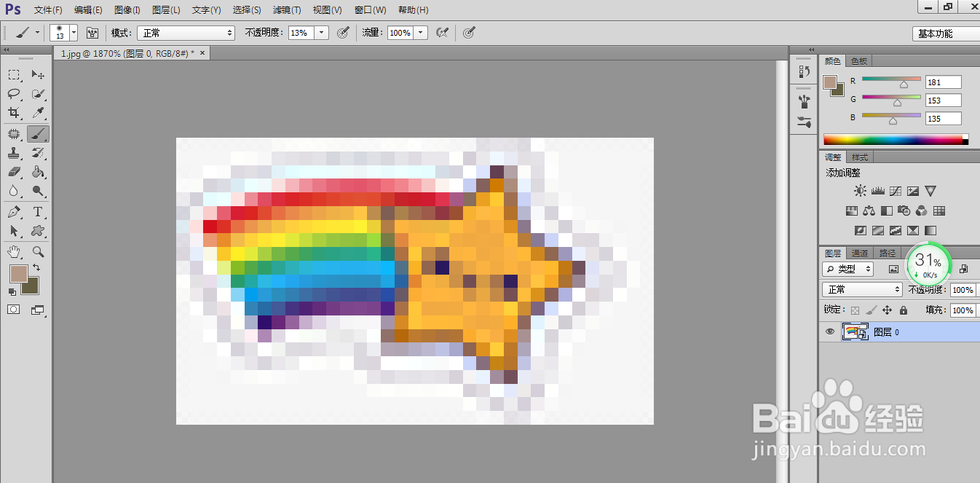980x483 pixels.
Task: Select the History Brush tool
Action: click(x=38, y=153)
